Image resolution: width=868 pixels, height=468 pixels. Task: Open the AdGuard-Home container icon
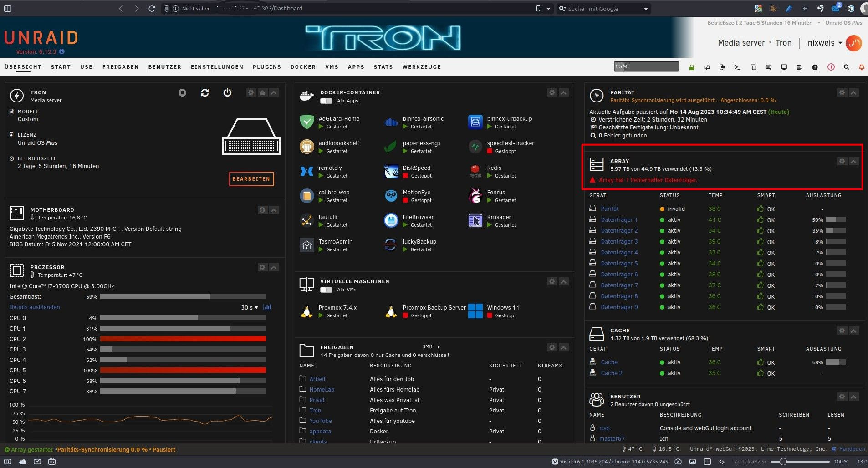307,122
